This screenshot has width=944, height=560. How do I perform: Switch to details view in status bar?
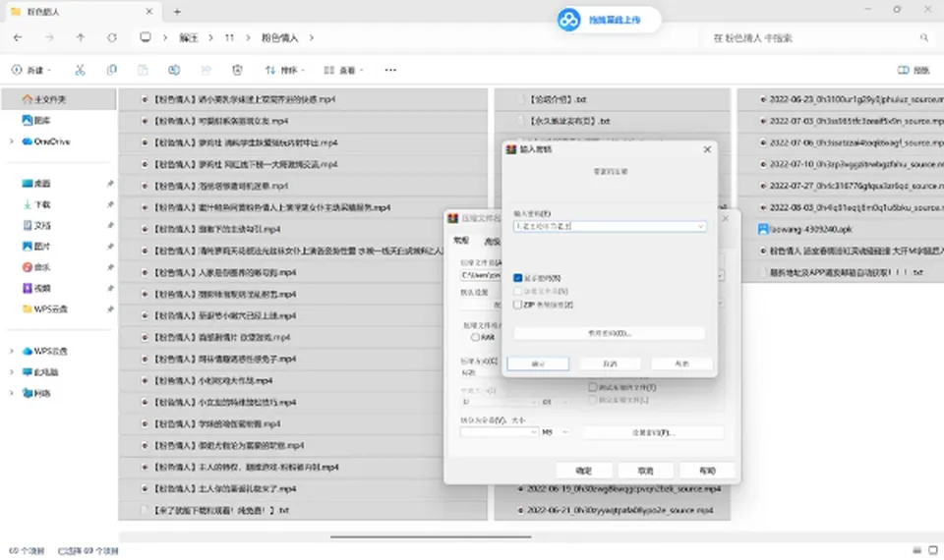click(916, 550)
